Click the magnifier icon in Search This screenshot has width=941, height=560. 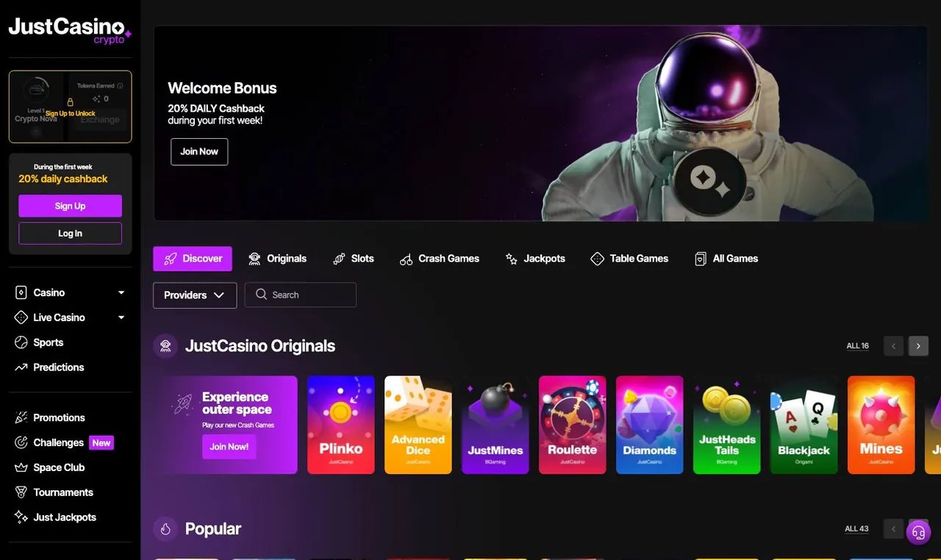(261, 295)
